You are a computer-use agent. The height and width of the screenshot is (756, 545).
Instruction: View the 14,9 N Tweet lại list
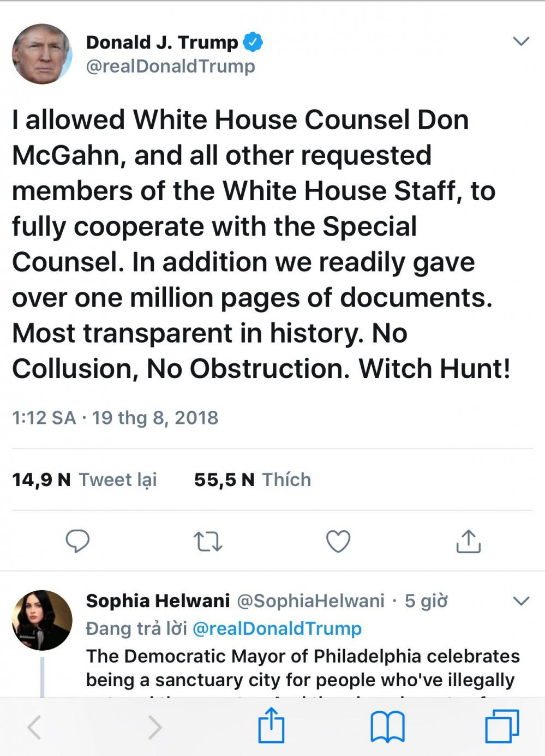click(85, 479)
